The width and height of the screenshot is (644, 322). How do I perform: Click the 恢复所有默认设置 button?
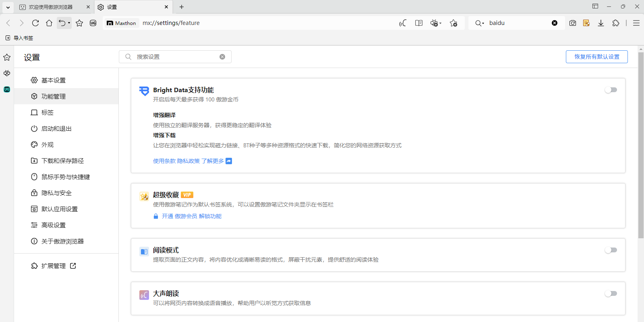596,57
